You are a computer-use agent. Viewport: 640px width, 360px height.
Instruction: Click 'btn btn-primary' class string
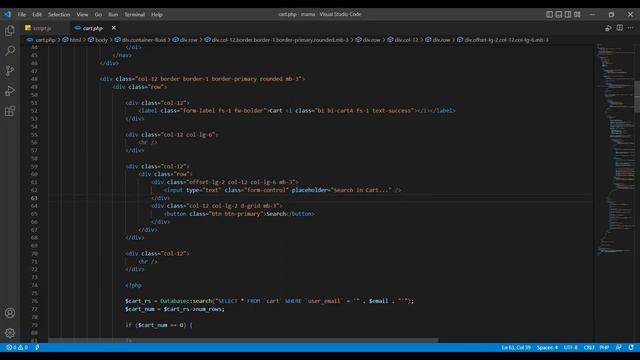pos(235,214)
